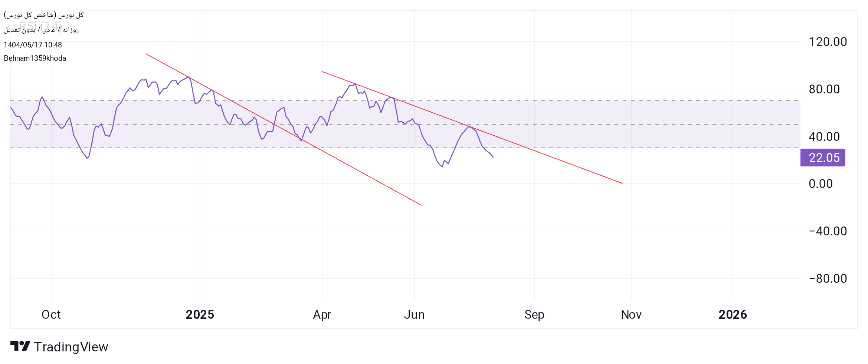Screen dimensions: 868x364
Task: Select the 80.00 price axis label
Action: (824, 89)
